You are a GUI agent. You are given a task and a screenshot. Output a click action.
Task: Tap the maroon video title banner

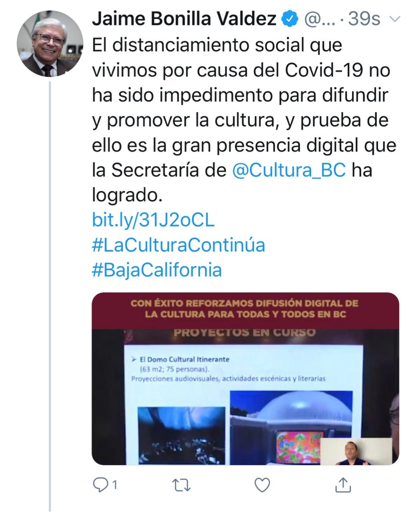coord(246,309)
